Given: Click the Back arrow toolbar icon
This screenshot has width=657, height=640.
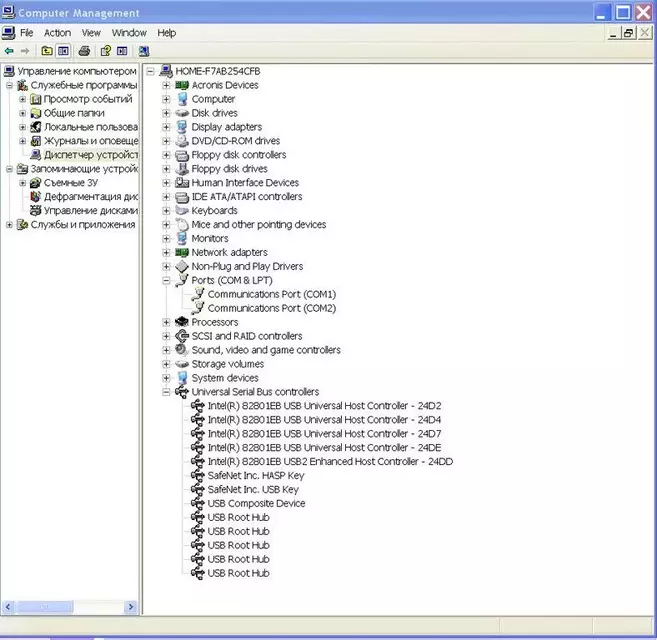Looking at the screenshot, I should 9,51.
